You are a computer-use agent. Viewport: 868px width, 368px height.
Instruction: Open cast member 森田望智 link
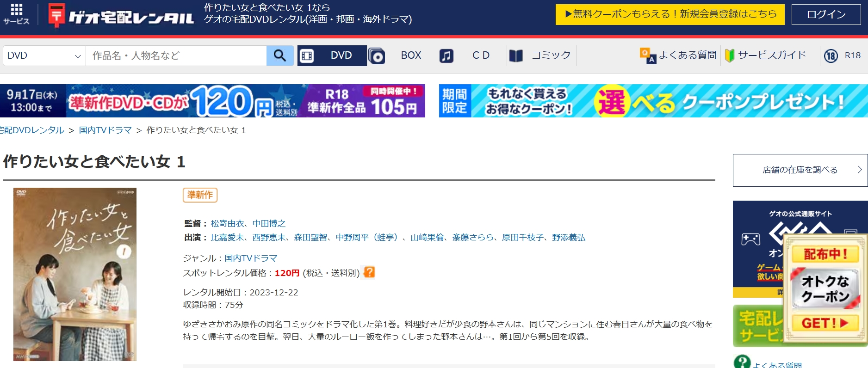pos(311,238)
